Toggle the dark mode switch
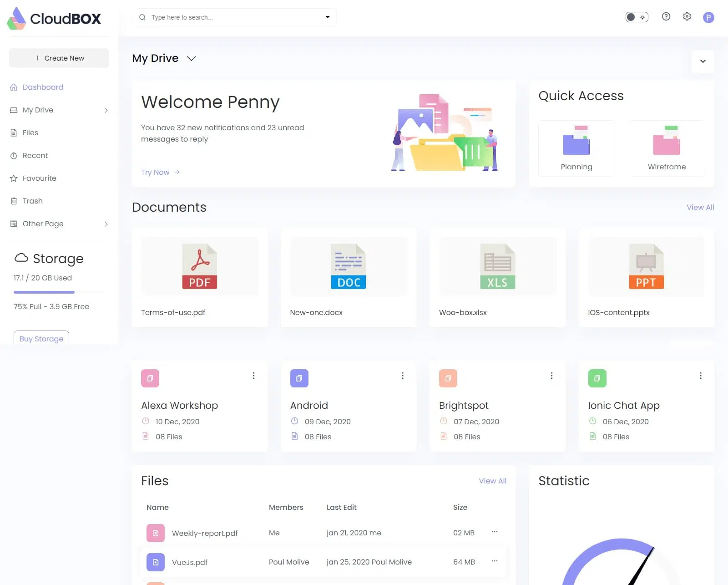Viewport: 728px width, 585px height. (637, 16)
